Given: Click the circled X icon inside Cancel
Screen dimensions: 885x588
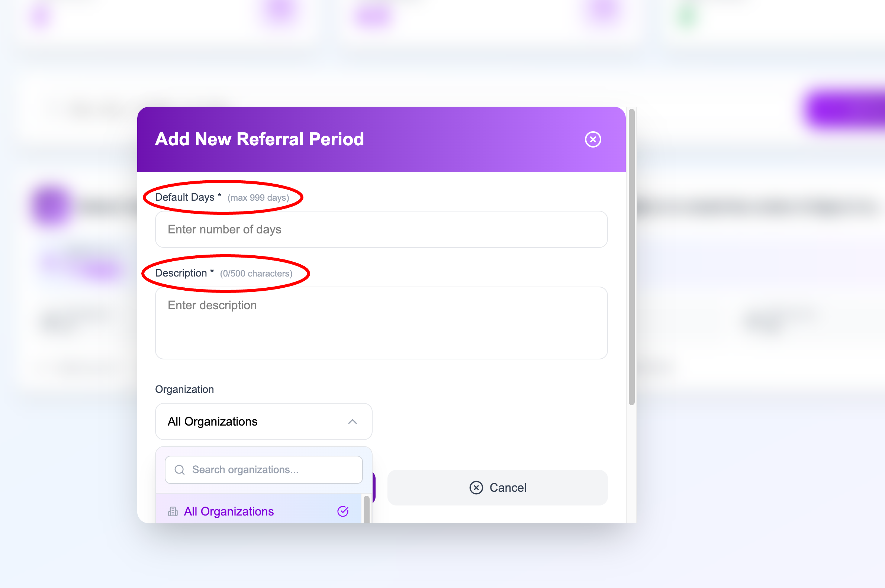Looking at the screenshot, I should [476, 488].
